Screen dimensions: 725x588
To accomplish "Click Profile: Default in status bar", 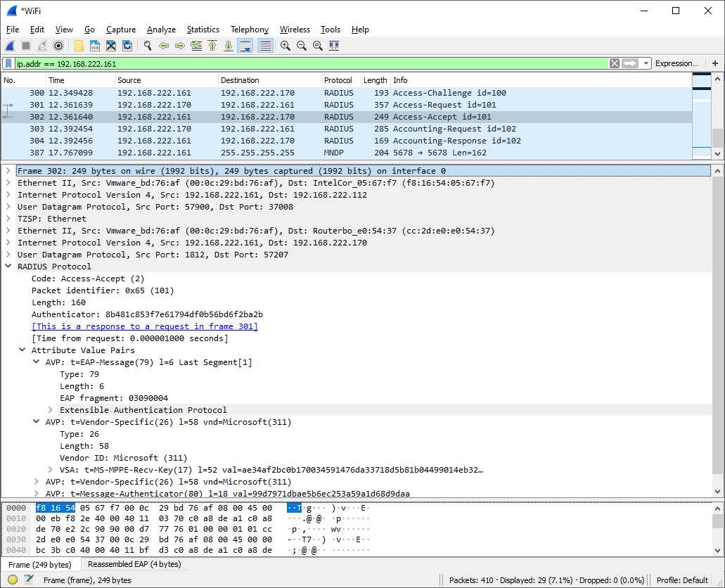I will click(683, 580).
